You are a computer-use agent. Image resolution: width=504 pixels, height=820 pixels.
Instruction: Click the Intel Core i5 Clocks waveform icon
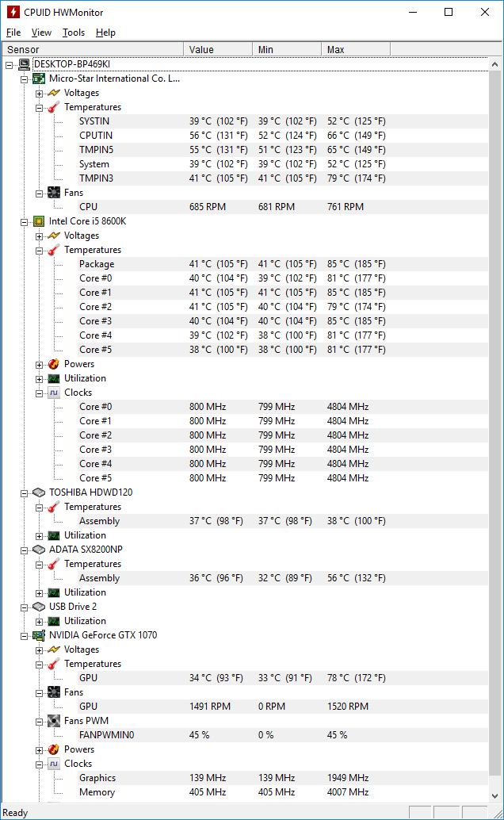click(53, 393)
